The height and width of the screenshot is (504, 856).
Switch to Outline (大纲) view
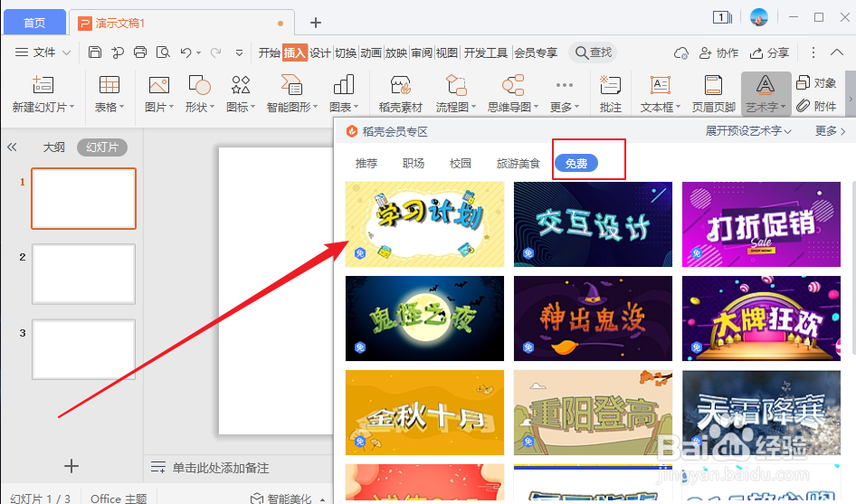(54, 147)
